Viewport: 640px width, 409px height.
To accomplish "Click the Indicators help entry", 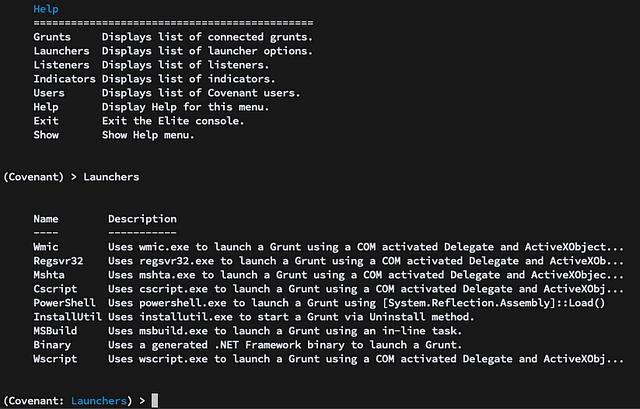I will [x=64, y=79].
